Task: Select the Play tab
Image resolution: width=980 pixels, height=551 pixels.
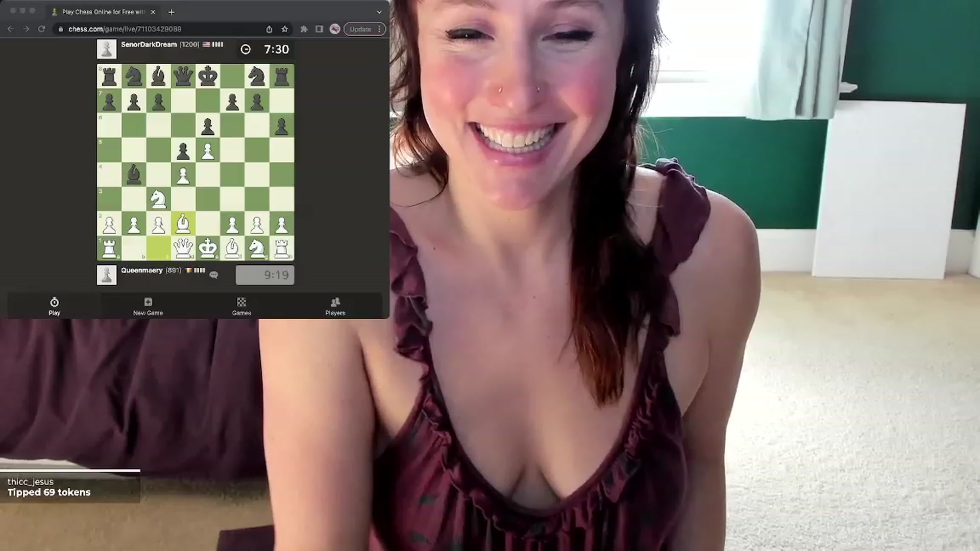Action: (x=54, y=306)
